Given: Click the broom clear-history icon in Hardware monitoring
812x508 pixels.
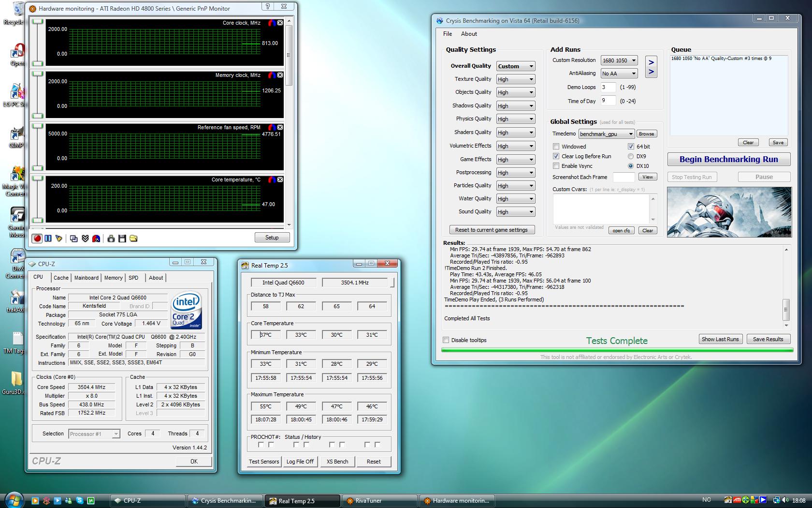Looking at the screenshot, I should [59, 238].
